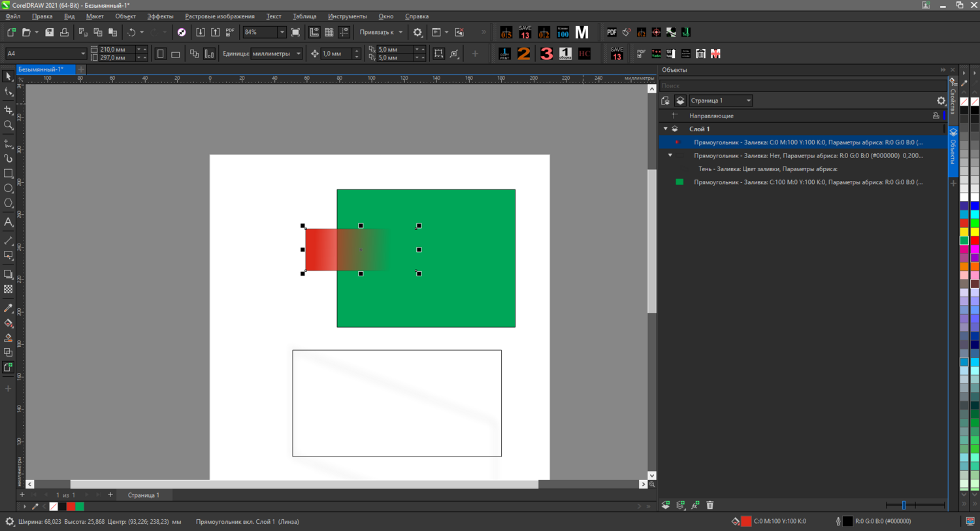Toggle printing of Направляющие layer
Viewport: 980px width, 531px height.
pyautogui.click(x=936, y=116)
